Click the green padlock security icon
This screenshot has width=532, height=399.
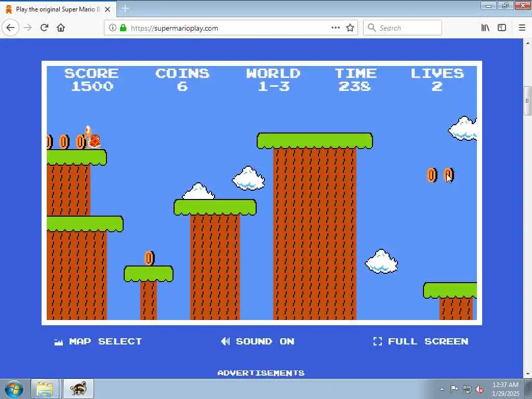pyautogui.click(x=123, y=28)
